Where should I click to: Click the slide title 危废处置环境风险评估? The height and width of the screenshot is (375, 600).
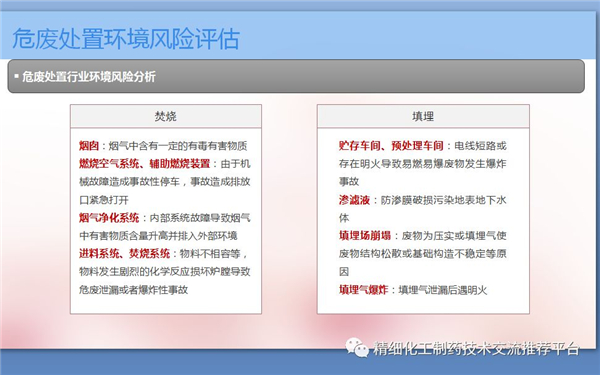126,39
